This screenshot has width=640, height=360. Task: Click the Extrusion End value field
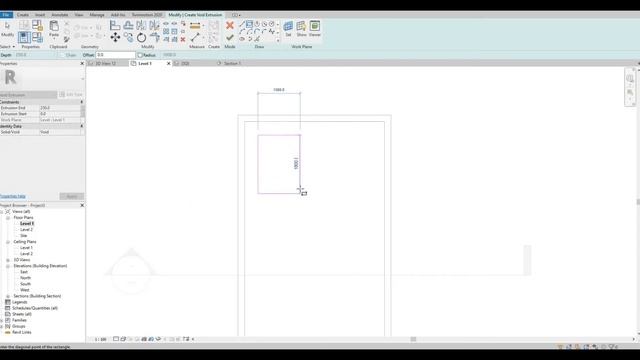coord(60,108)
